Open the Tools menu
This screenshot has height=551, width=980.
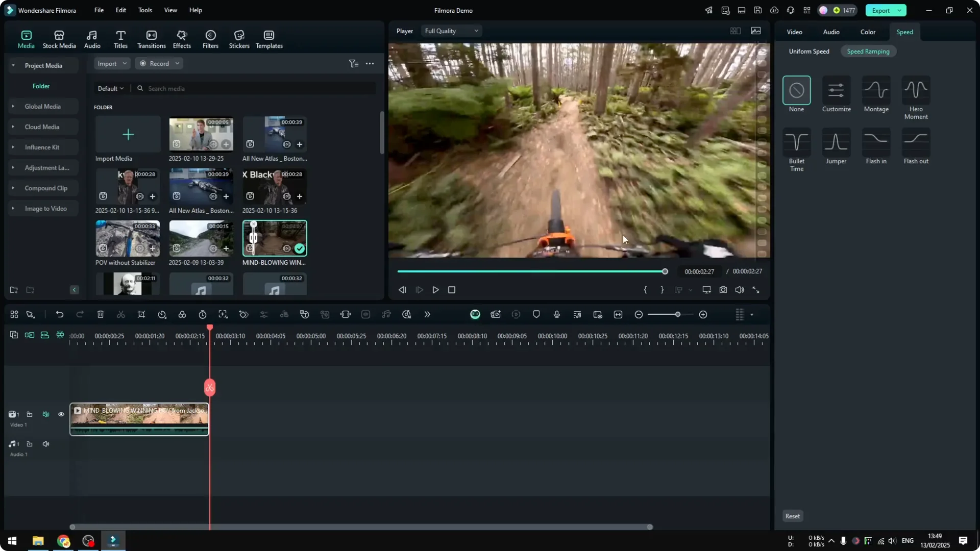144,10
